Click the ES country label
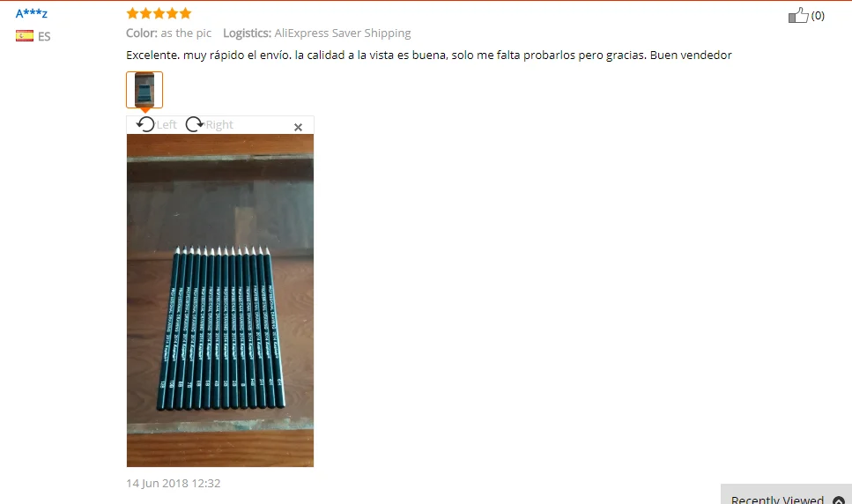This screenshot has height=504, width=852. tap(44, 36)
